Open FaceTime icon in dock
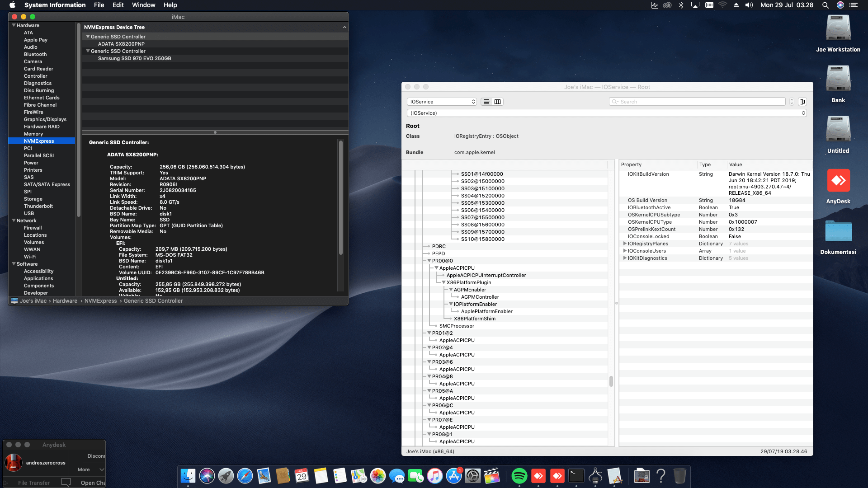This screenshot has height=488, width=868. pyautogui.click(x=416, y=476)
